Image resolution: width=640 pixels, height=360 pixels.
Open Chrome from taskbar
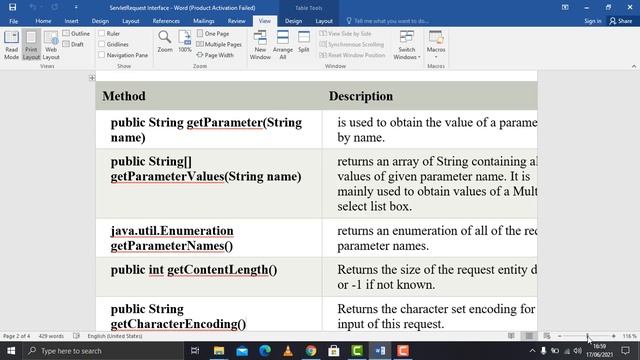311,351
